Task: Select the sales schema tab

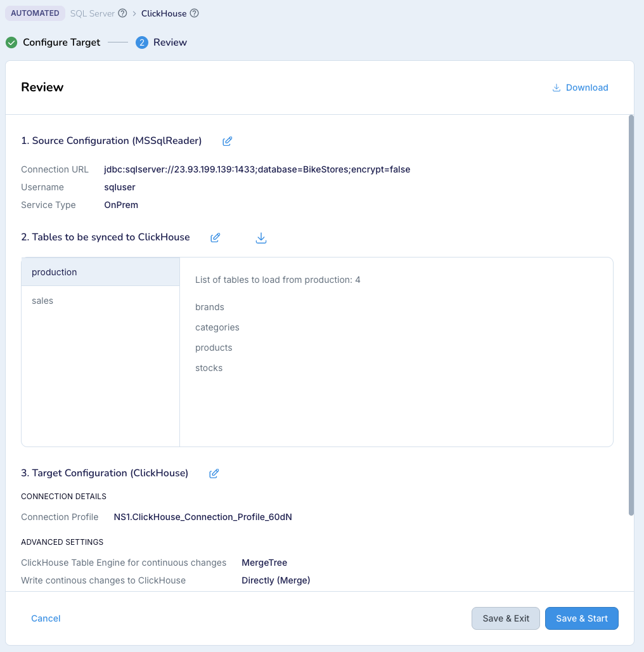Action: coord(101,301)
